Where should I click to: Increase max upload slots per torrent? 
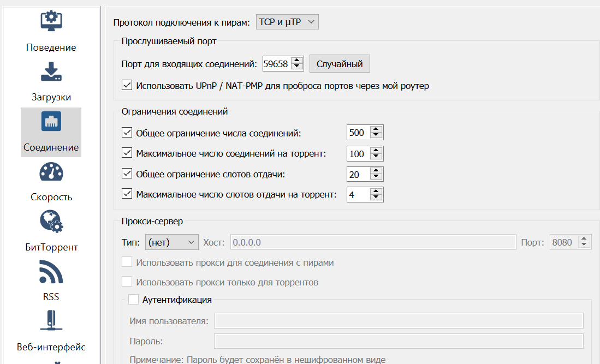click(x=376, y=191)
